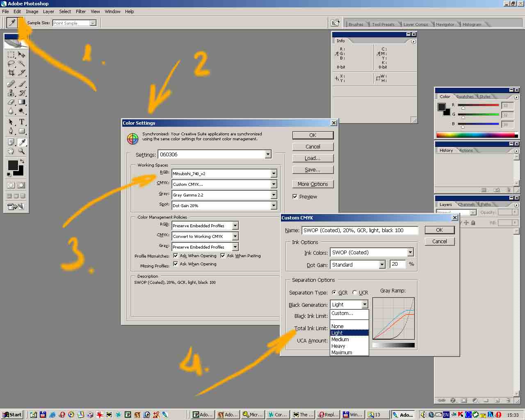This screenshot has width=525, height=420.
Task: Select the Type tool
Action: click(21, 122)
